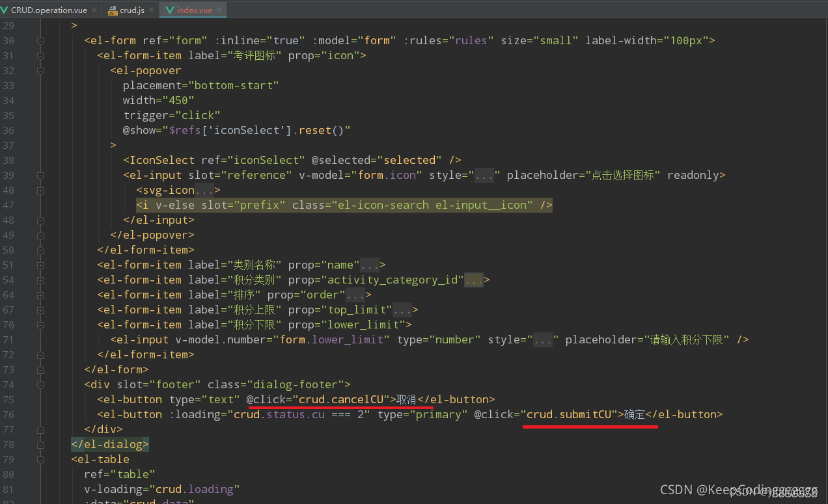The height and width of the screenshot is (504, 828).
Task: Expand the folded name form item at line 51
Action: coord(40,265)
